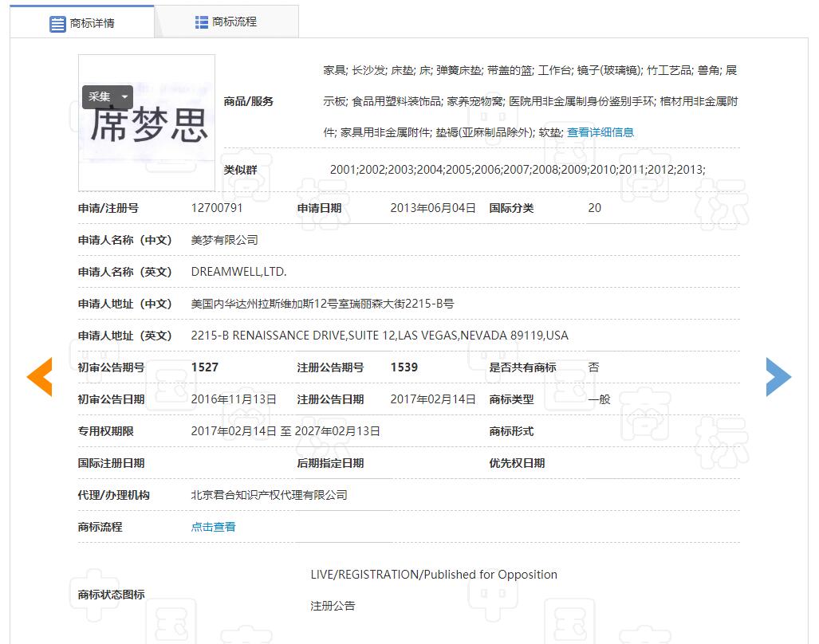Click the 商标状态图标 label
The width and height of the screenshot is (819, 644).
pos(111,595)
